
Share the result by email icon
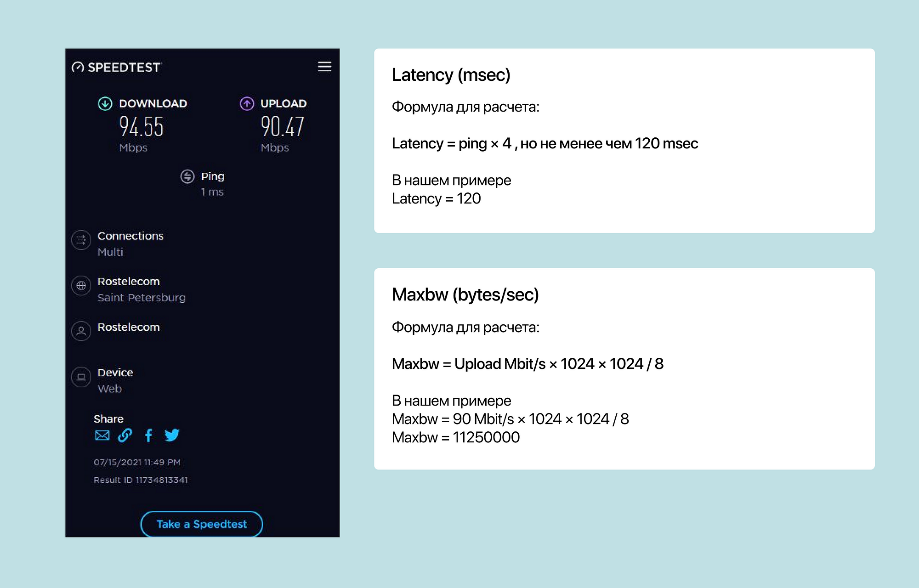102,435
